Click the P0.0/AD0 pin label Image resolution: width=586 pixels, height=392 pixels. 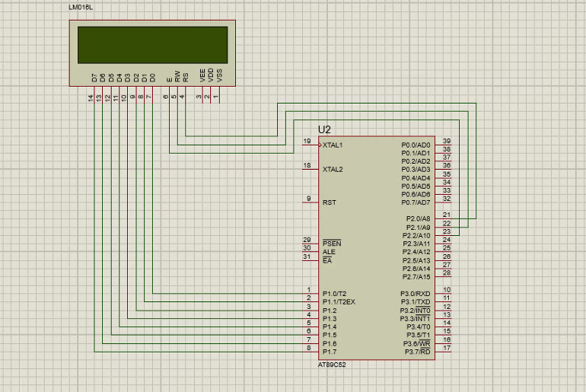click(x=416, y=145)
